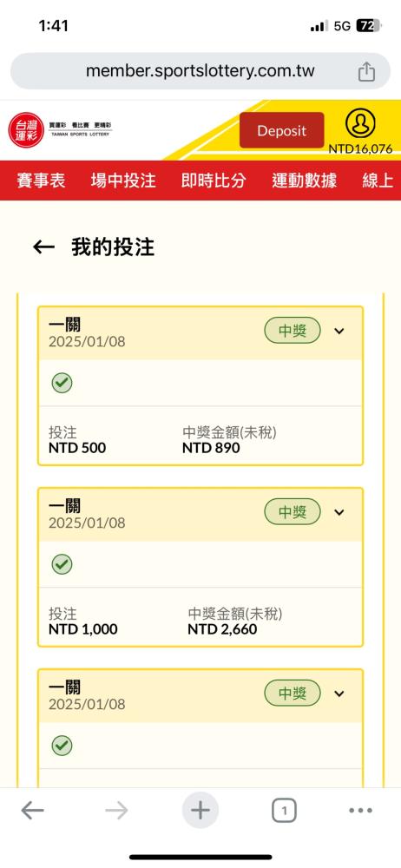The height and width of the screenshot is (868, 401).
Task: Tap browser back arrow in bottom bar
Action: point(32,811)
